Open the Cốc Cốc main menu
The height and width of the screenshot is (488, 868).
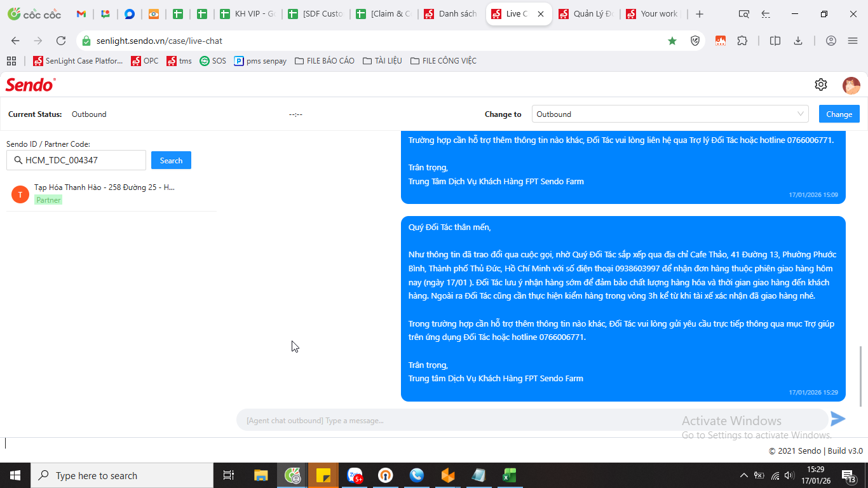[853, 41]
